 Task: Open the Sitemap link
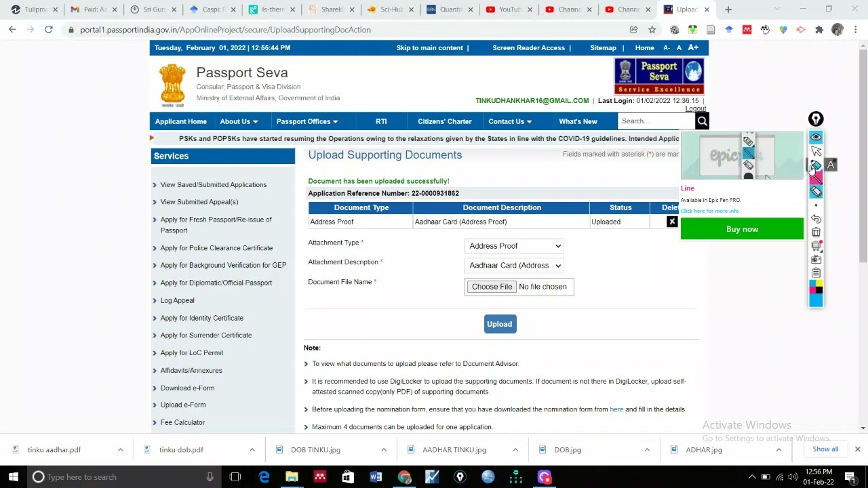pos(603,48)
